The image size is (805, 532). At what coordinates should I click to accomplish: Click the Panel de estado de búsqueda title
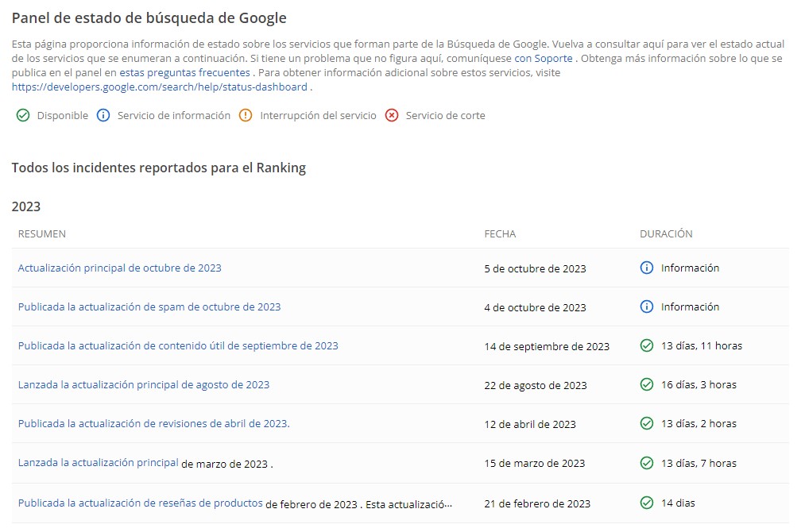(x=149, y=18)
